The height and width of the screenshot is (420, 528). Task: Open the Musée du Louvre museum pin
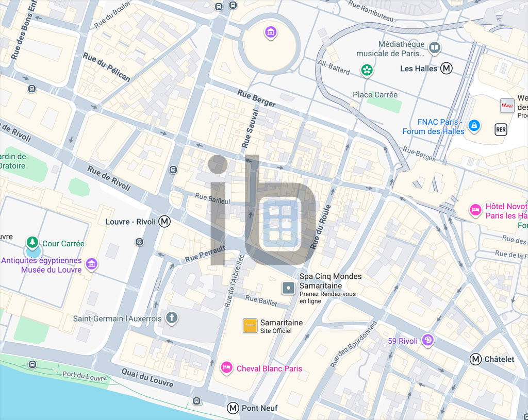click(92, 264)
